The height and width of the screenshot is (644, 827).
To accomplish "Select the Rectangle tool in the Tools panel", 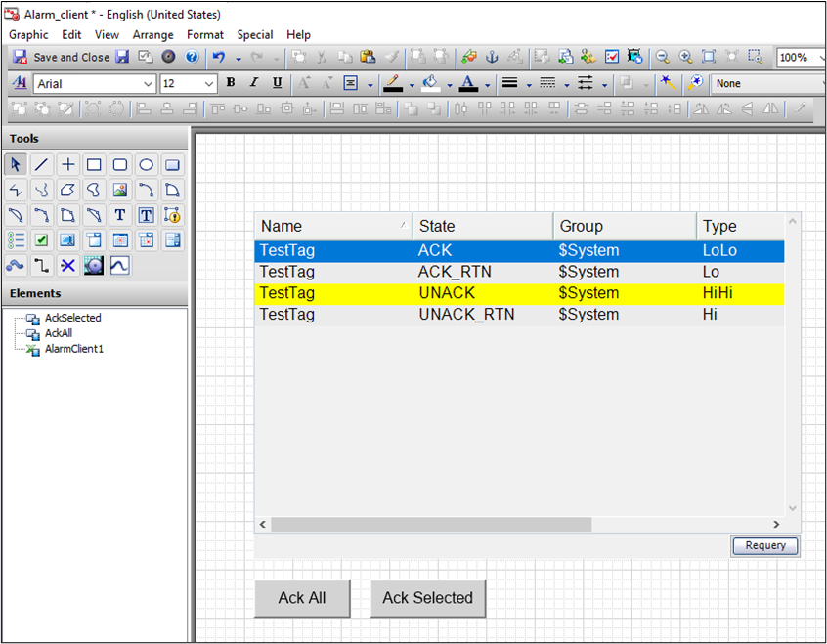I will [92, 164].
